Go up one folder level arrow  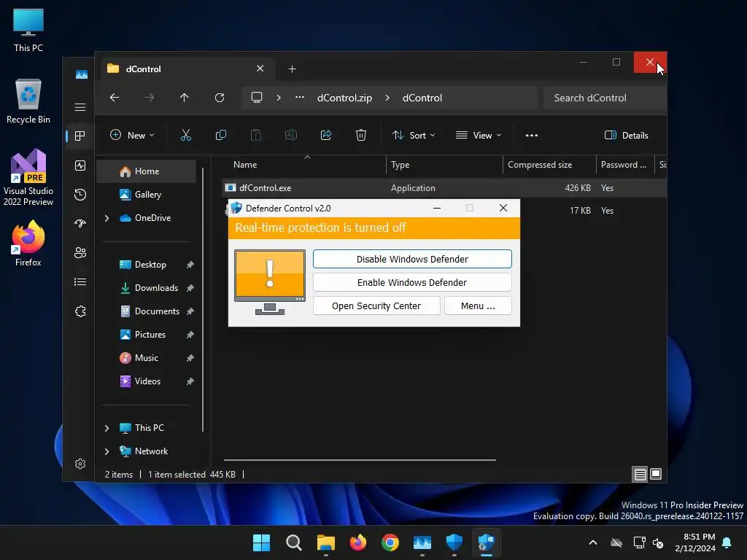pos(185,98)
